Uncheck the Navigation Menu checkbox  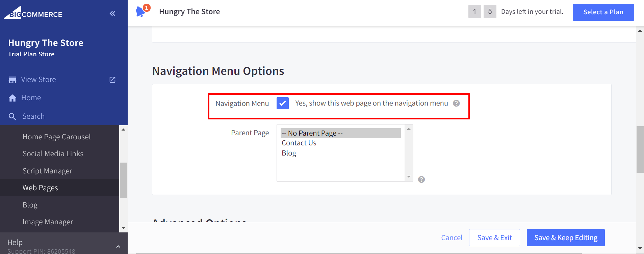pyautogui.click(x=282, y=103)
